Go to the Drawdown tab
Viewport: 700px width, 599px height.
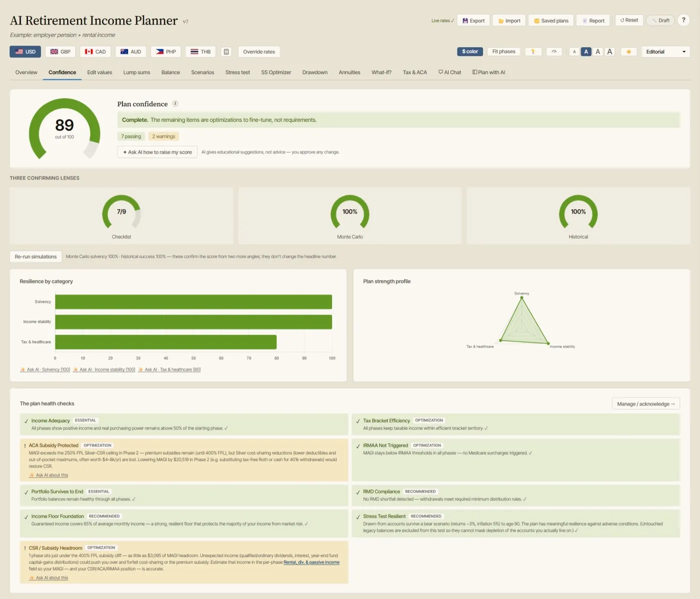(314, 72)
